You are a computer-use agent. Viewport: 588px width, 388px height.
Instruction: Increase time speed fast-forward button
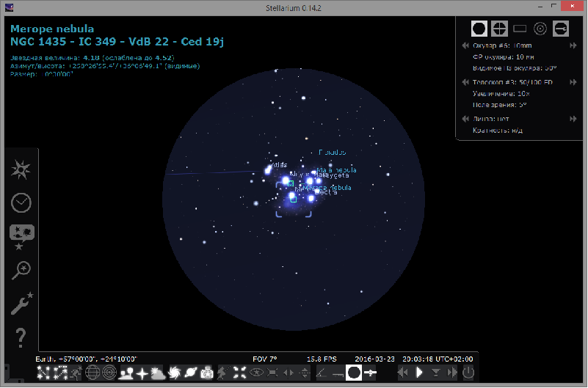point(451,373)
